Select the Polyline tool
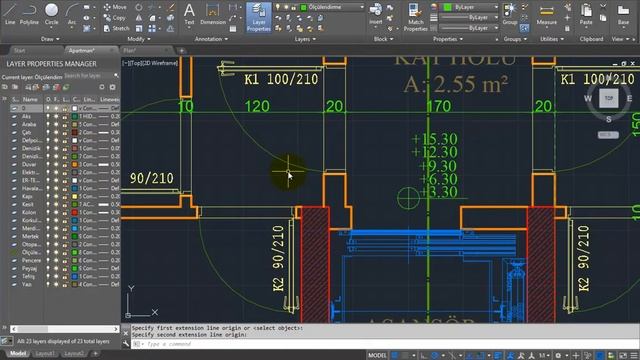 [x=29, y=13]
